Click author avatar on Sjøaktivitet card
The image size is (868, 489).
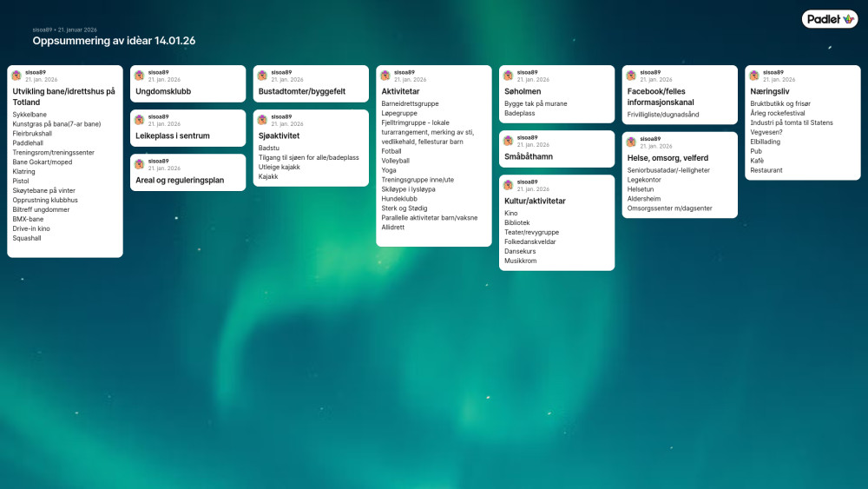pyautogui.click(x=262, y=120)
